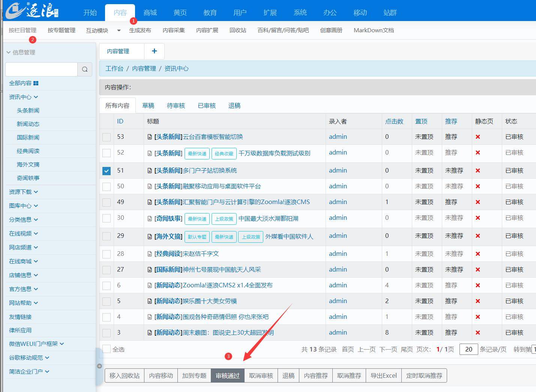The height and width of the screenshot is (392, 536).
Task: Click the sidebar collapse handle circle icon
Action: coord(99,366)
